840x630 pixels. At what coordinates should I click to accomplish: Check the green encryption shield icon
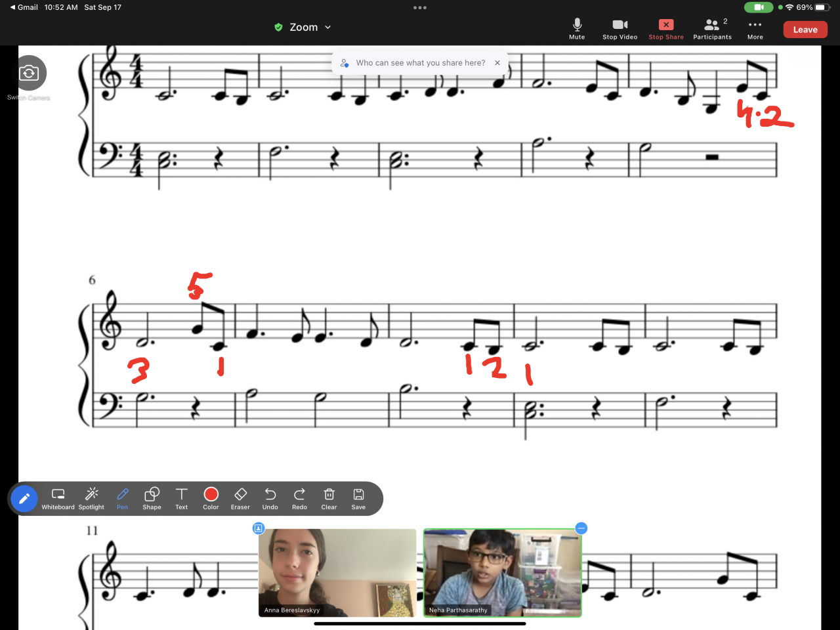278,27
